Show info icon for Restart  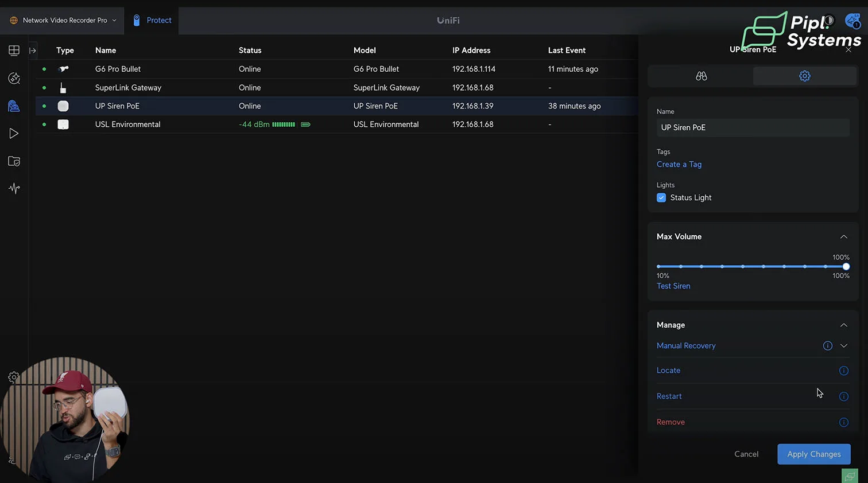843,396
